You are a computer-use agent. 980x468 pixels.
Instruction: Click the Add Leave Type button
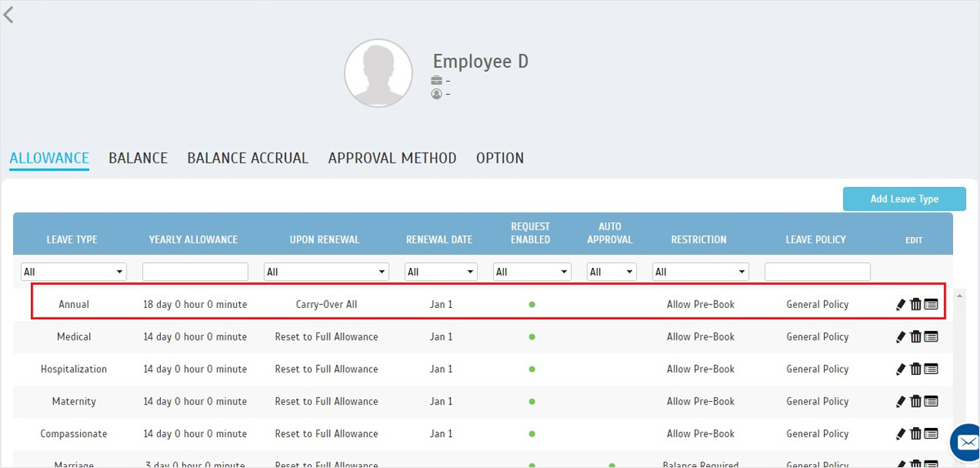[904, 199]
